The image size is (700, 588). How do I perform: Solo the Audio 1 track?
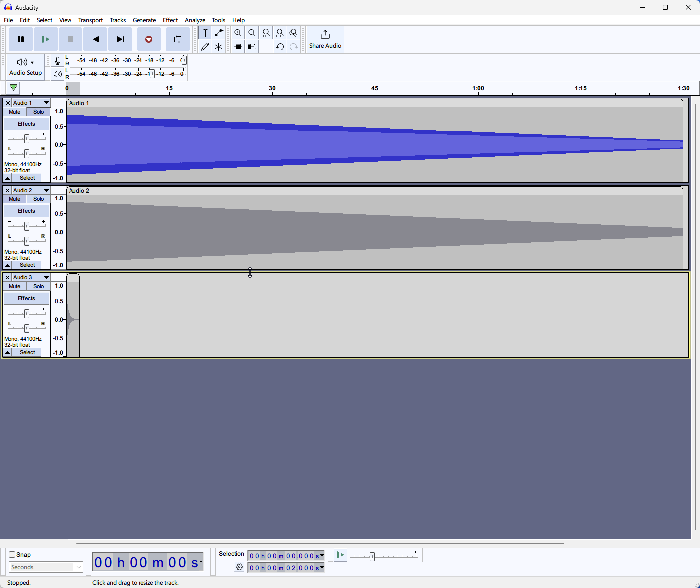tap(38, 111)
